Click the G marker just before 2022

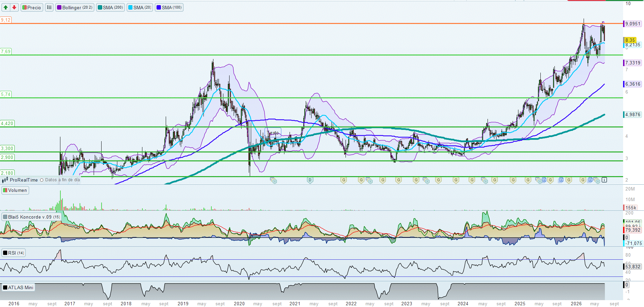[343, 180]
